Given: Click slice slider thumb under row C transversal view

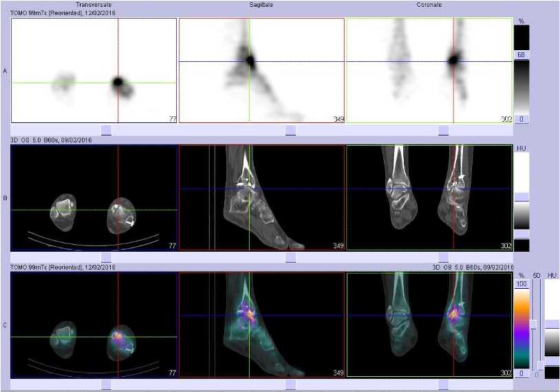Looking at the screenshot, I should [107, 384].
